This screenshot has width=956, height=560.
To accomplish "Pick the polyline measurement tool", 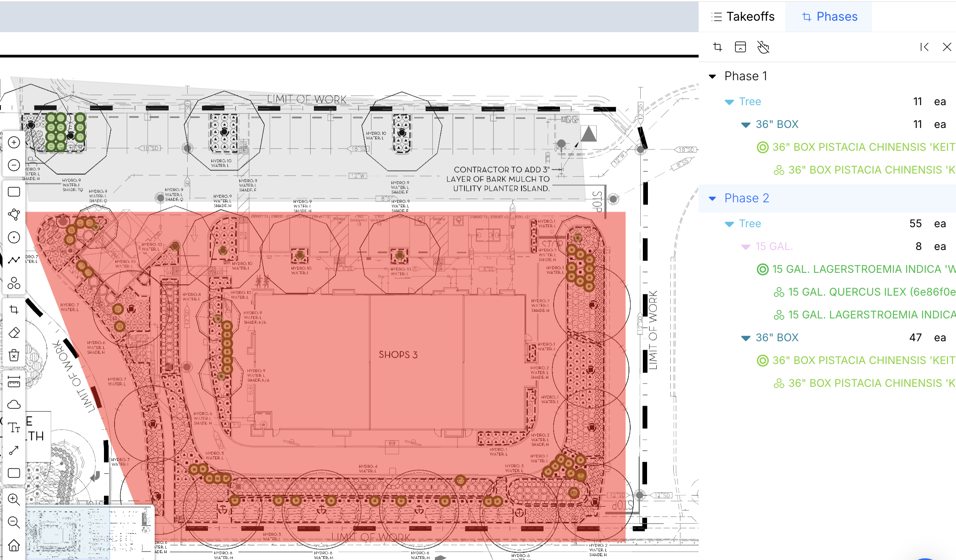I will 14,260.
